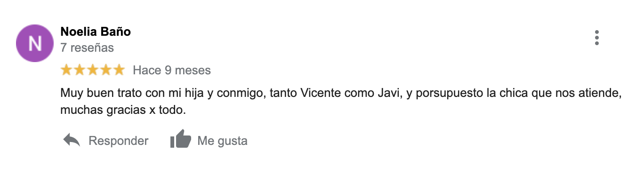The image size is (644, 175).
Task: Click the Hace 9 meses timestamp
Action: click(x=172, y=71)
